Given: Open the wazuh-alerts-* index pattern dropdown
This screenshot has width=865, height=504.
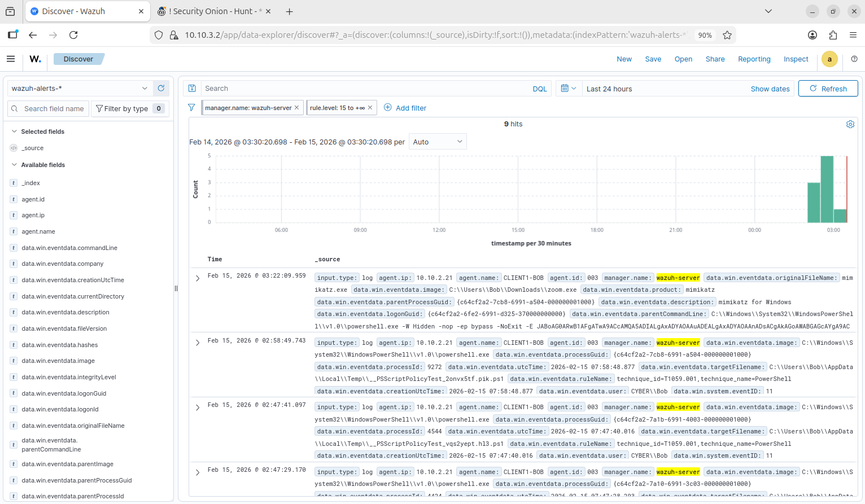Looking at the screenshot, I should (79, 89).
